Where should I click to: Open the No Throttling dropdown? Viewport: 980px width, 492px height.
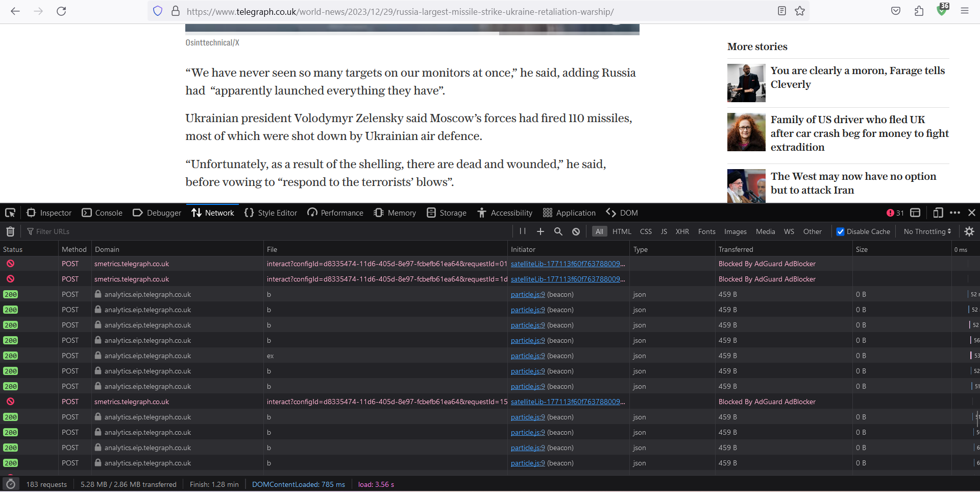[x=926, y=231]
